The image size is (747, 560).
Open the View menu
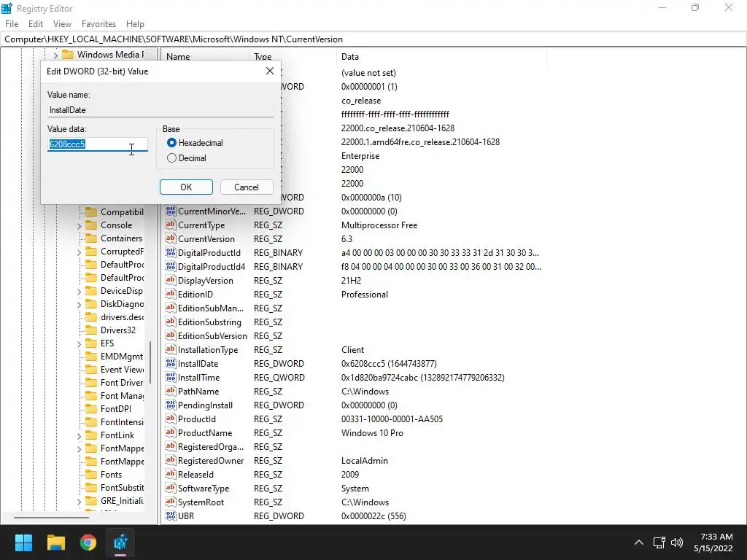(x=62, y=24)
